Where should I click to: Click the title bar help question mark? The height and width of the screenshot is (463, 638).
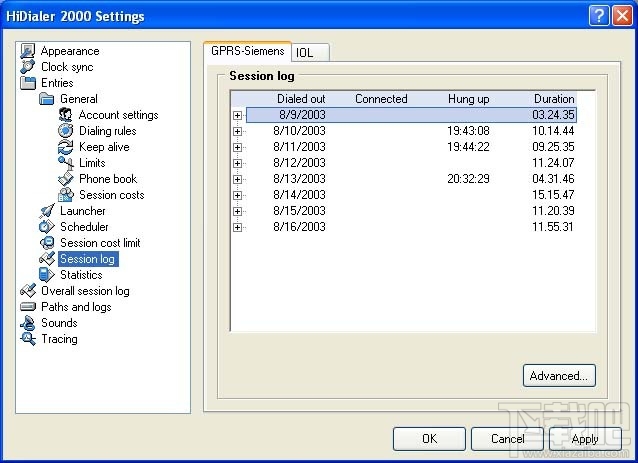click(599, 16)
